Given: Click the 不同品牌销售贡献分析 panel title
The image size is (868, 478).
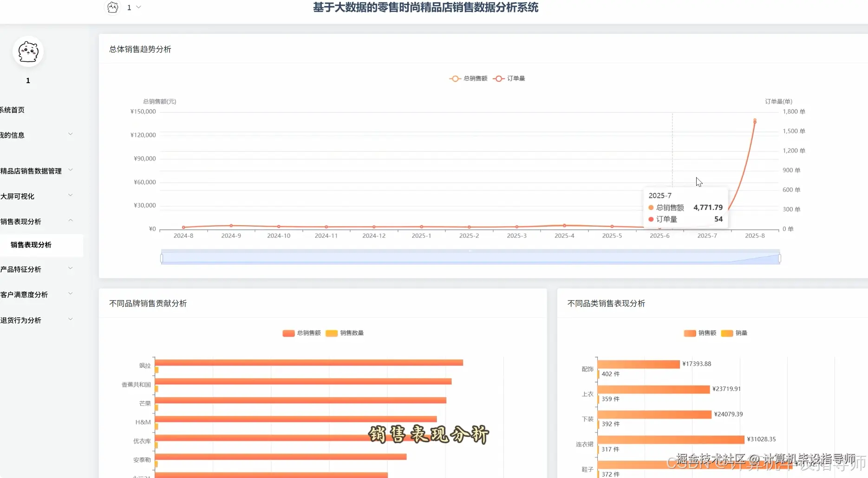Looking at the screenshot, I should (148, 303).
